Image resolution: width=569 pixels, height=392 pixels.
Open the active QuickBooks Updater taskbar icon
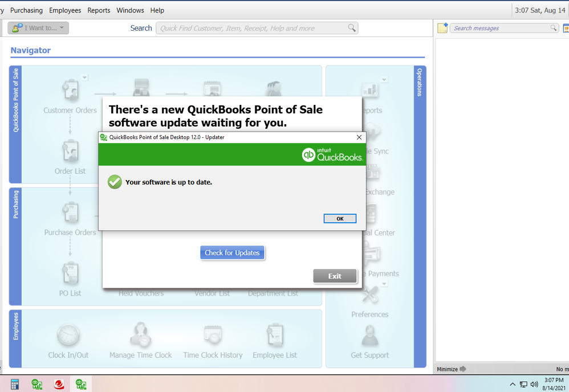click(80, 384)
